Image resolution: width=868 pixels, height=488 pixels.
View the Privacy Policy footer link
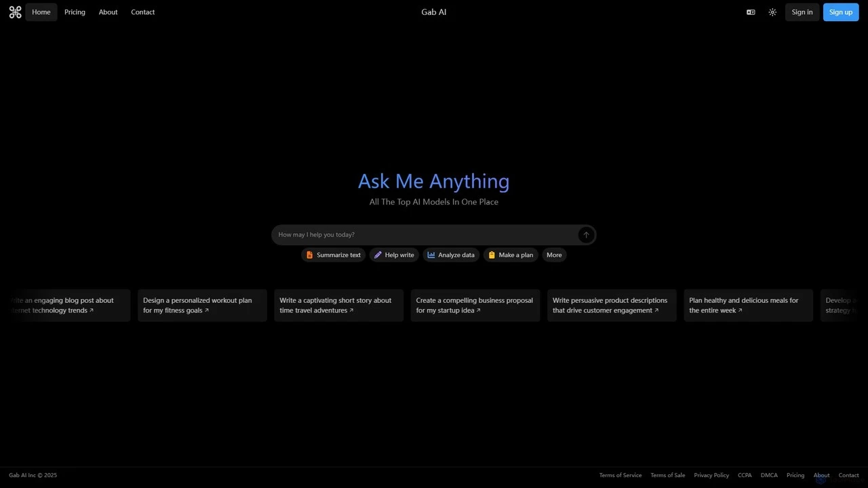point(711,475)
